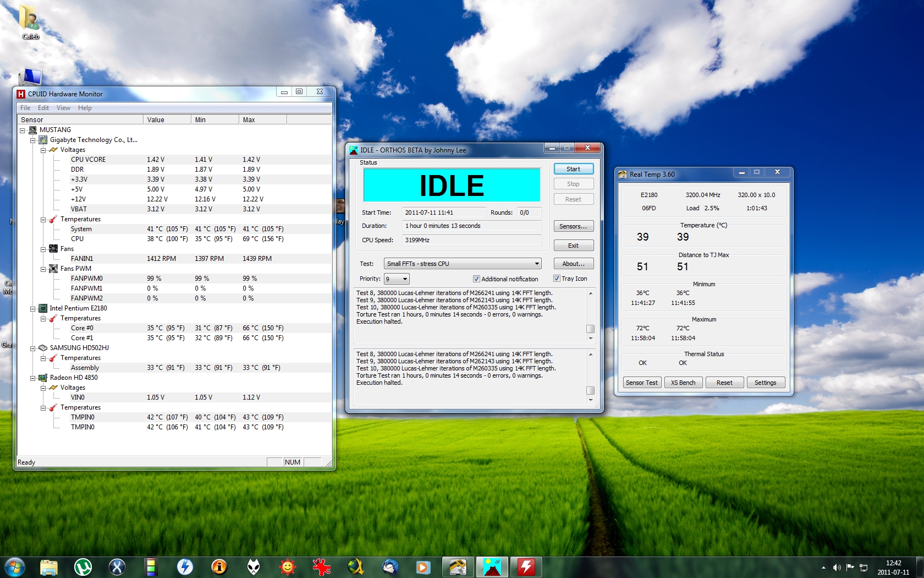Click Reset button in Real Temp
Image resolution: width=924 pixels, height=578 pixels.
coord(724,383)
